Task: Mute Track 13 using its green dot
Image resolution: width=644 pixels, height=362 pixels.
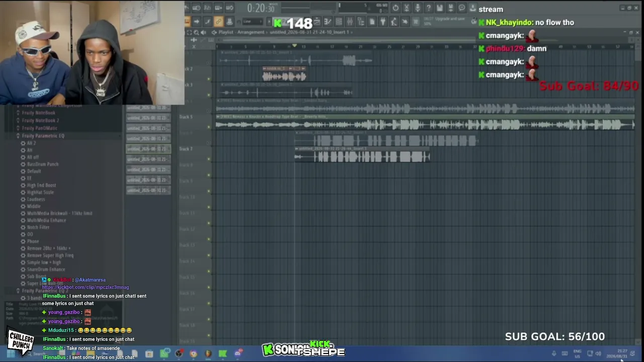Action: 209,255
